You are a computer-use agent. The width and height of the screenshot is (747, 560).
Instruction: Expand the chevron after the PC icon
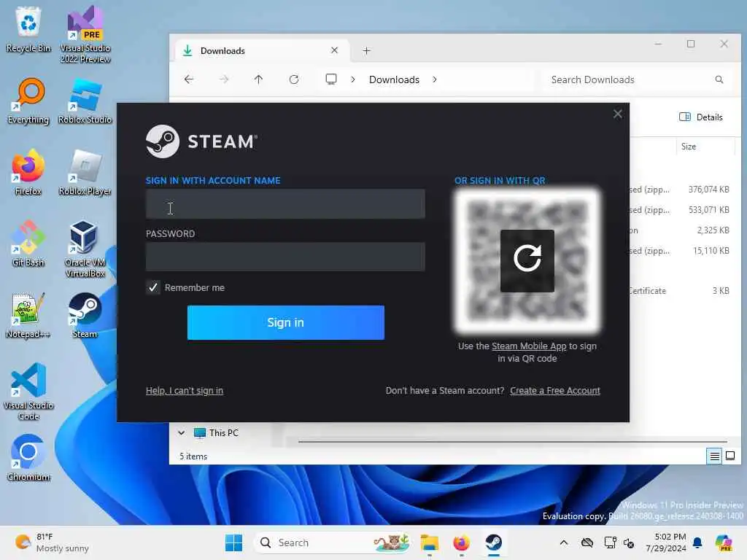[x=353, y=79]
